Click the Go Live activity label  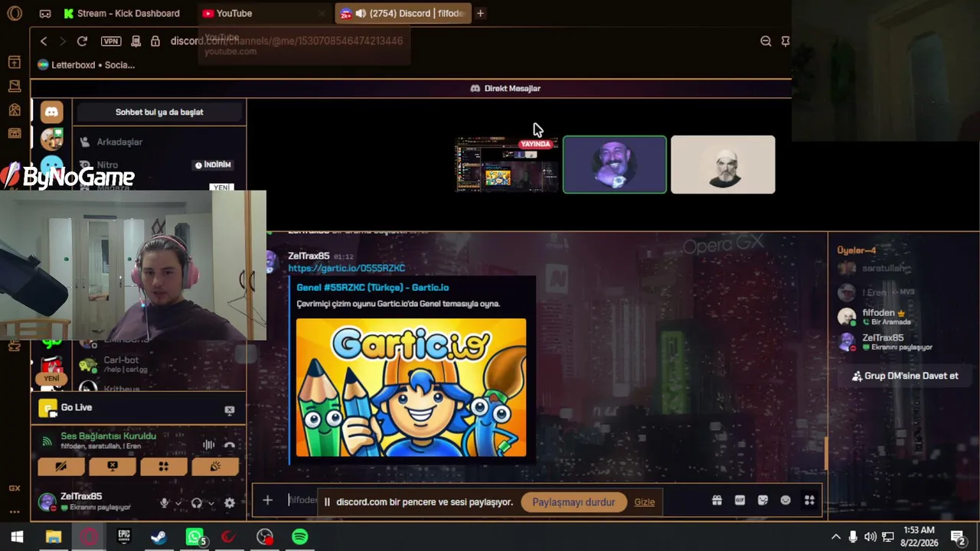(x=77, y=407)
